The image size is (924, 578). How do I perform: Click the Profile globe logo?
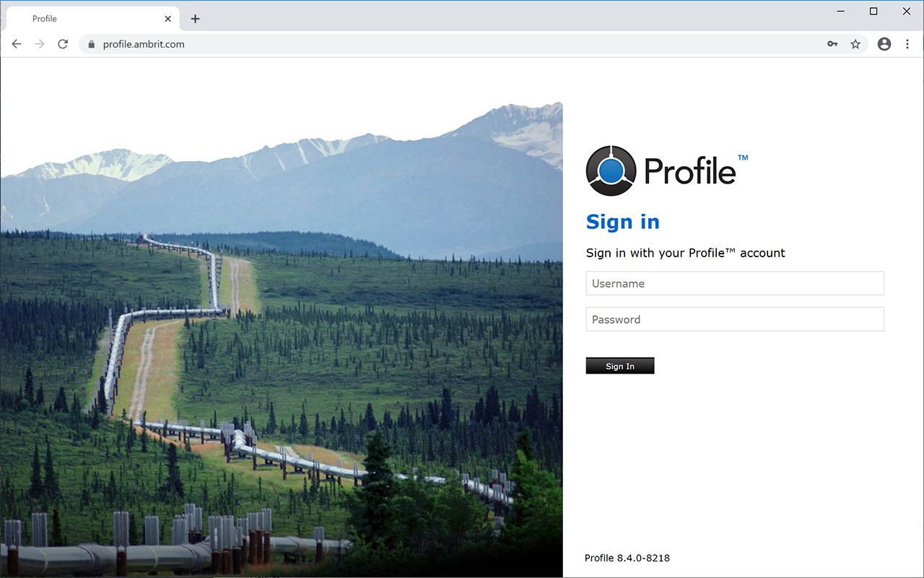click(611, 171)
